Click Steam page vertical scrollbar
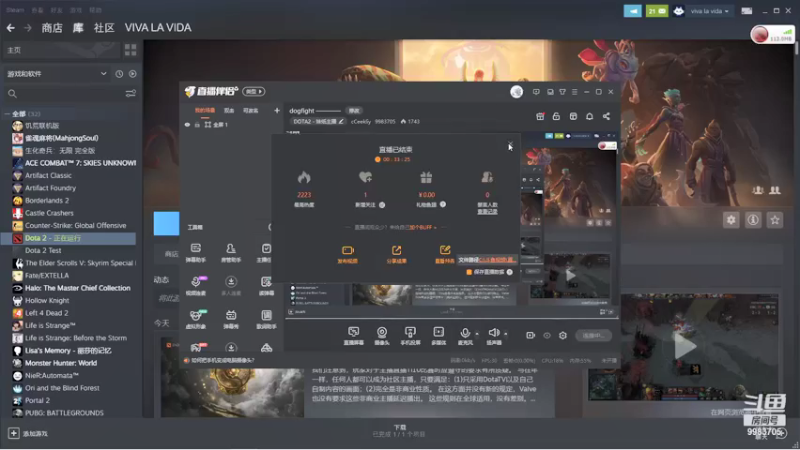Screen dimensions: 800x450 coord(796,48)
